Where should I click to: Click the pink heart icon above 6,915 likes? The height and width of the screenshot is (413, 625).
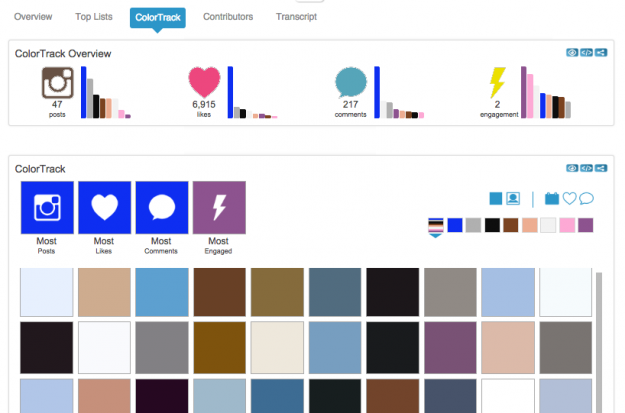click(x=204, y=82)
